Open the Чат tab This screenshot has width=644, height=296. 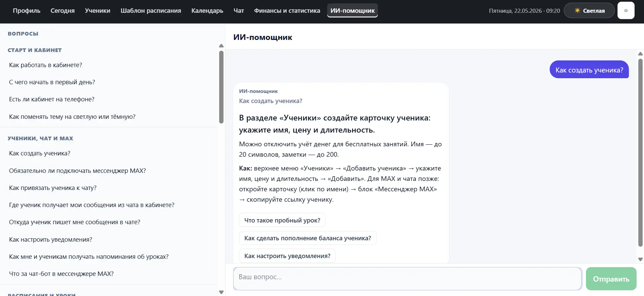[239, 10]
